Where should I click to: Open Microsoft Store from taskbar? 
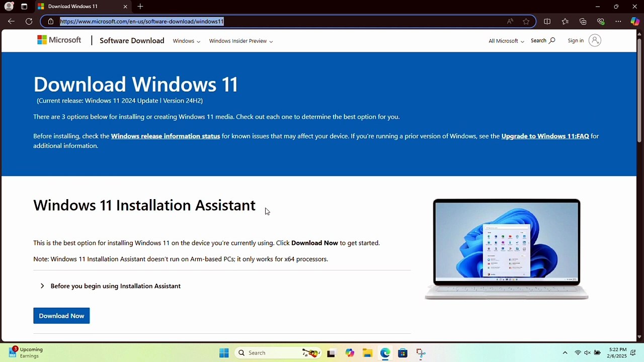(403, 353)
